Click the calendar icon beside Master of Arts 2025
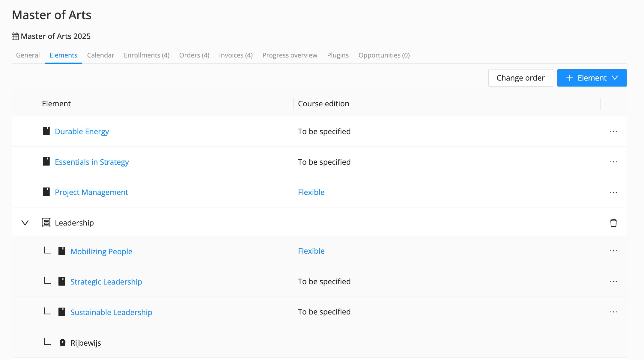The width and height of the screenshot is (644, 360). (15, 36)
